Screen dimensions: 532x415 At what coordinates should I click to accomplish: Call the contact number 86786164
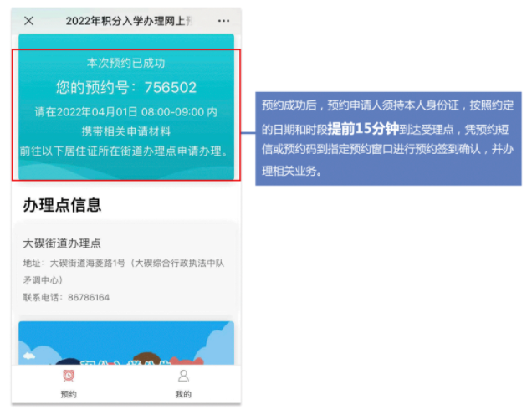point(89,298)
